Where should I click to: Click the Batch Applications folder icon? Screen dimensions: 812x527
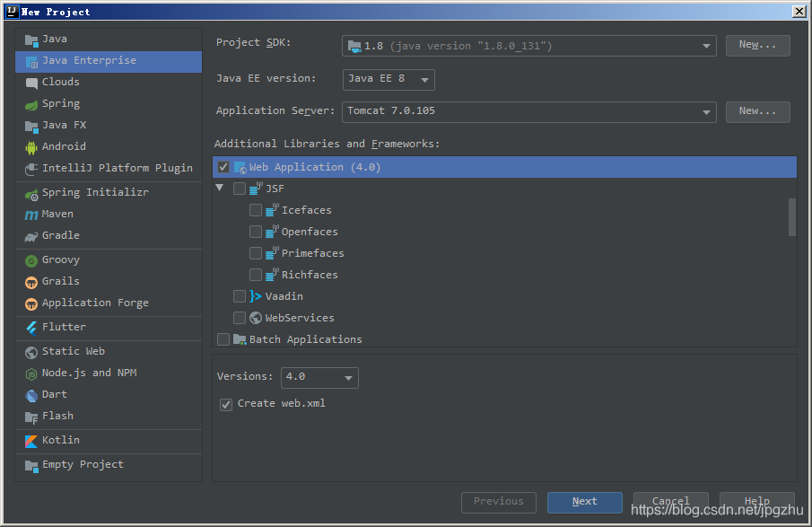pyautogui.click(x=240, y=339)
